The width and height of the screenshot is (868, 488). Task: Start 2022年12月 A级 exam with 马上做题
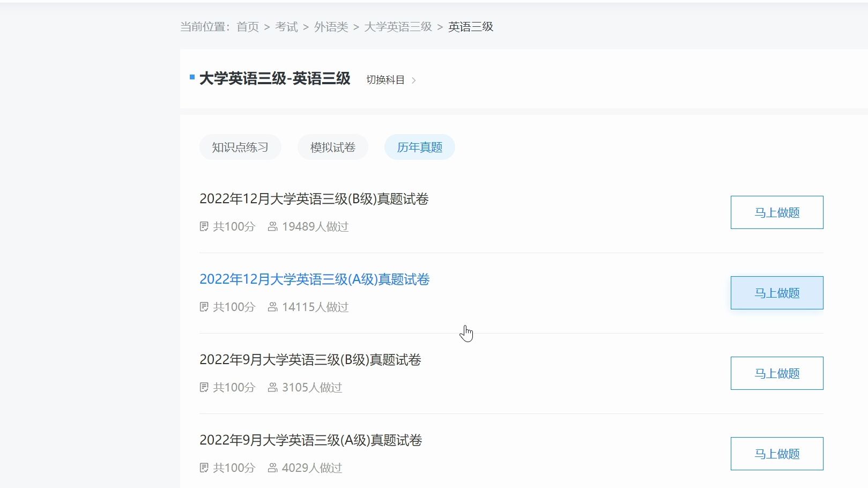(777, 293)
